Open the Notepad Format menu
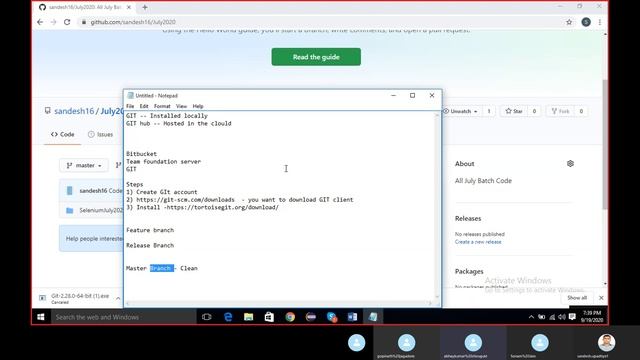640x360 pixels. tap(162, 106)
